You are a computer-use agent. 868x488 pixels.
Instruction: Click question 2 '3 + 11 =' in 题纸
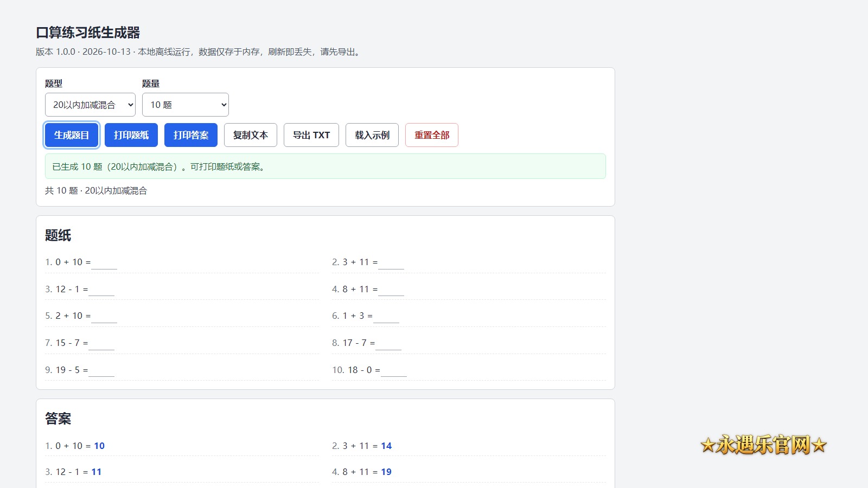pos(469,262)
